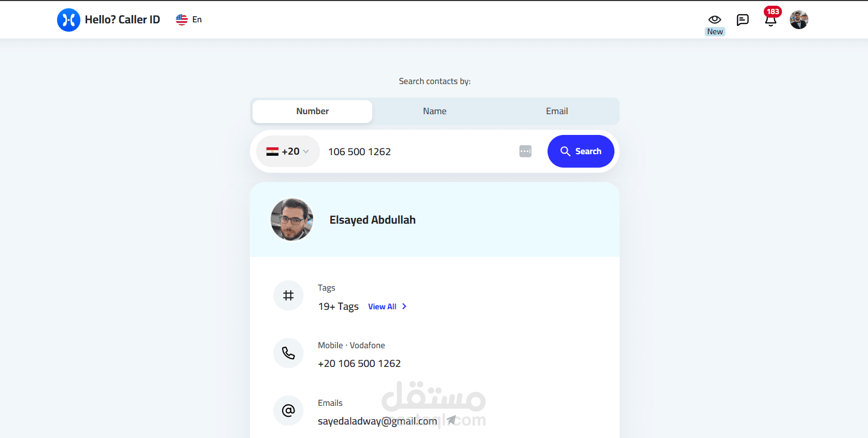Viewport: 868px width, 438px height.
Task: Open the En language selector
Action: (x=189, y=20)
